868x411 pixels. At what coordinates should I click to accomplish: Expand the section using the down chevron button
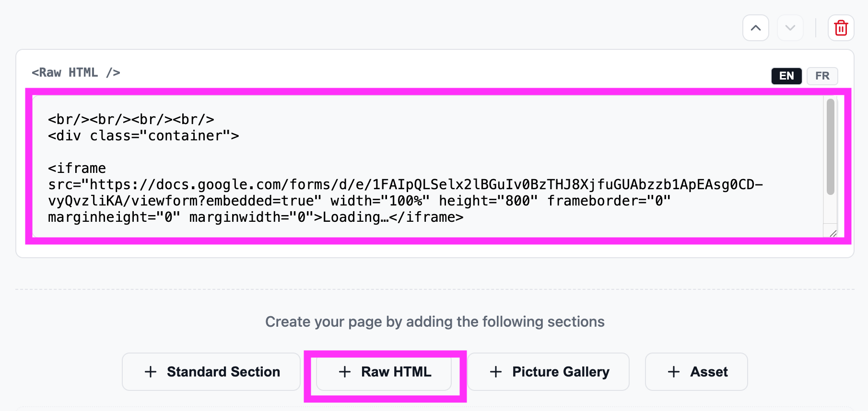tap(790, 28)
